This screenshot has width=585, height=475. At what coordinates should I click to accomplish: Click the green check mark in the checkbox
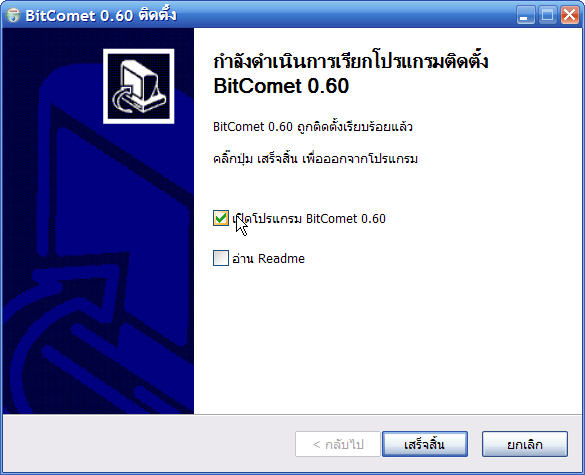coord(221,218)
